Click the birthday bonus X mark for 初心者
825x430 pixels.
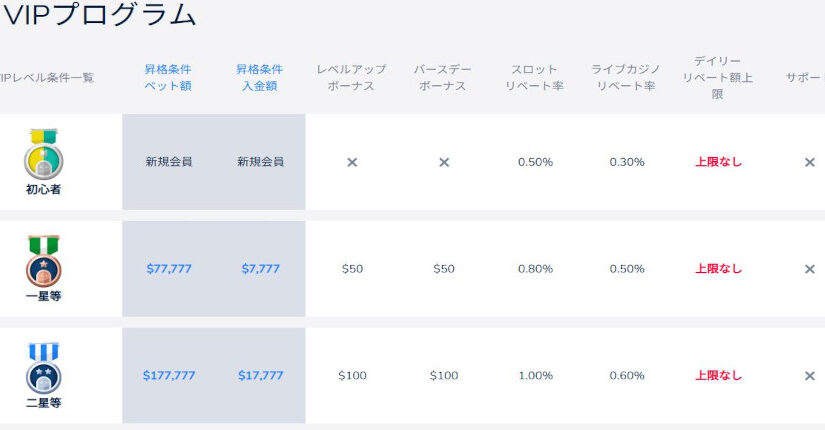(x=444, y=162)
